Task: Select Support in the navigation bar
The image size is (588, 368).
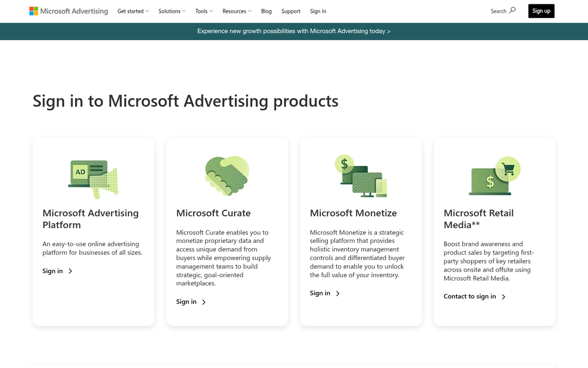Action: point(291,11)
